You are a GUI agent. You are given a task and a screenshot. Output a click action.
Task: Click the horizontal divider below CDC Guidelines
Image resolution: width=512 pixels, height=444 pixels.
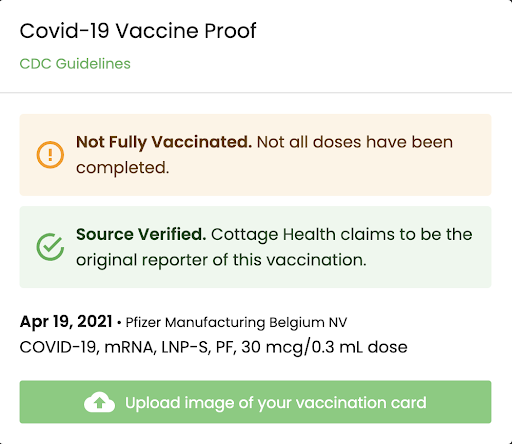[x=256, y=92]
